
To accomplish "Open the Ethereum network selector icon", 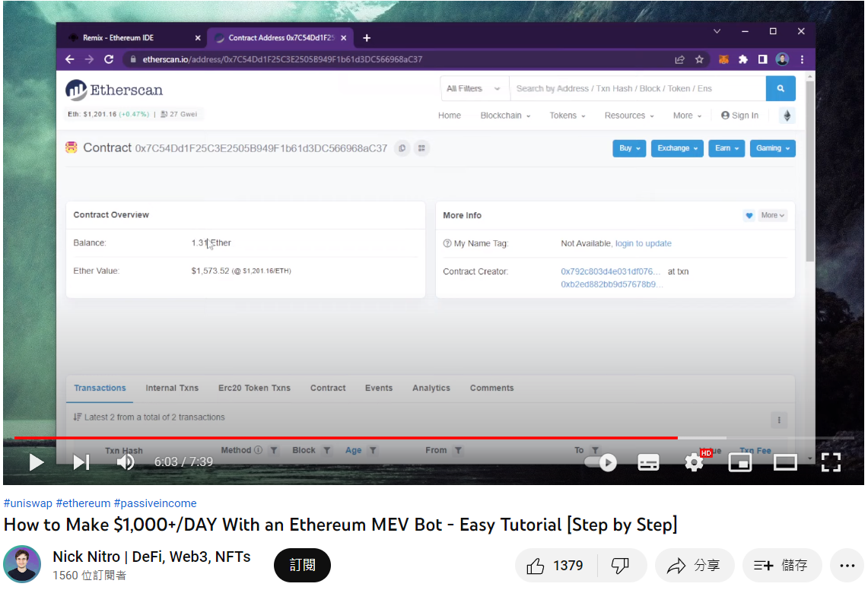I will 787,115.
